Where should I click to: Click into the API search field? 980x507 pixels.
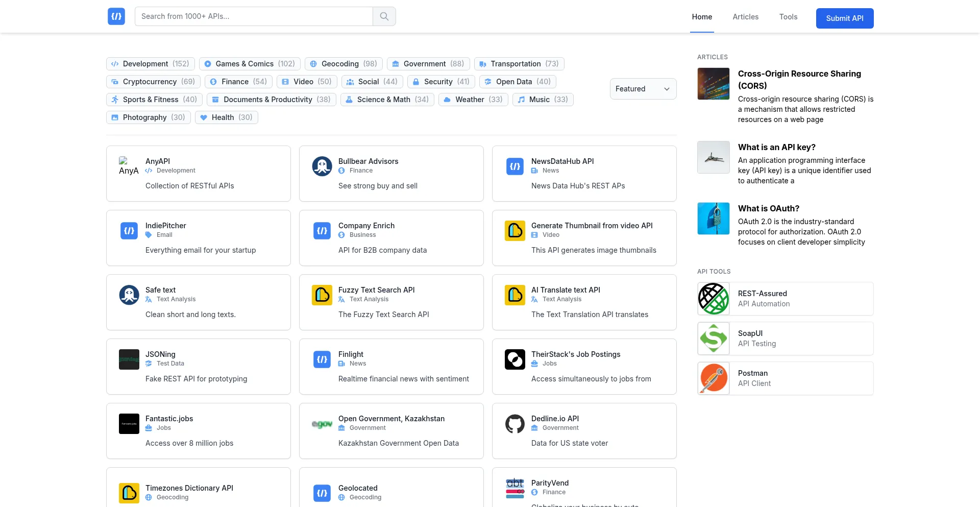tap(254, 16)
